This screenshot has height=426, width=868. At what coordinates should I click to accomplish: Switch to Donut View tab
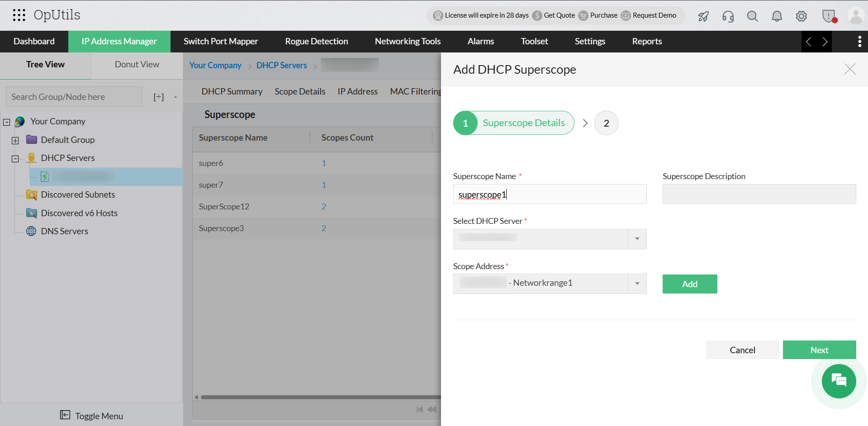coord(137,64)
